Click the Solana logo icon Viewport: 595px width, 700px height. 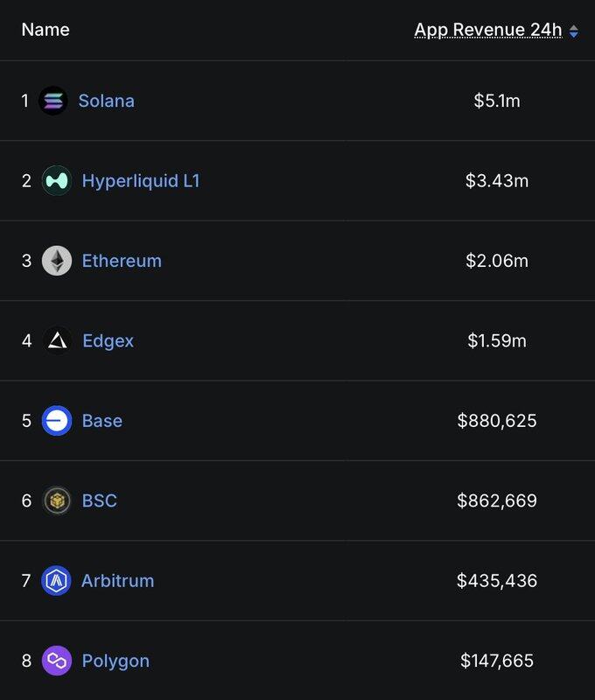coord(53,101)
